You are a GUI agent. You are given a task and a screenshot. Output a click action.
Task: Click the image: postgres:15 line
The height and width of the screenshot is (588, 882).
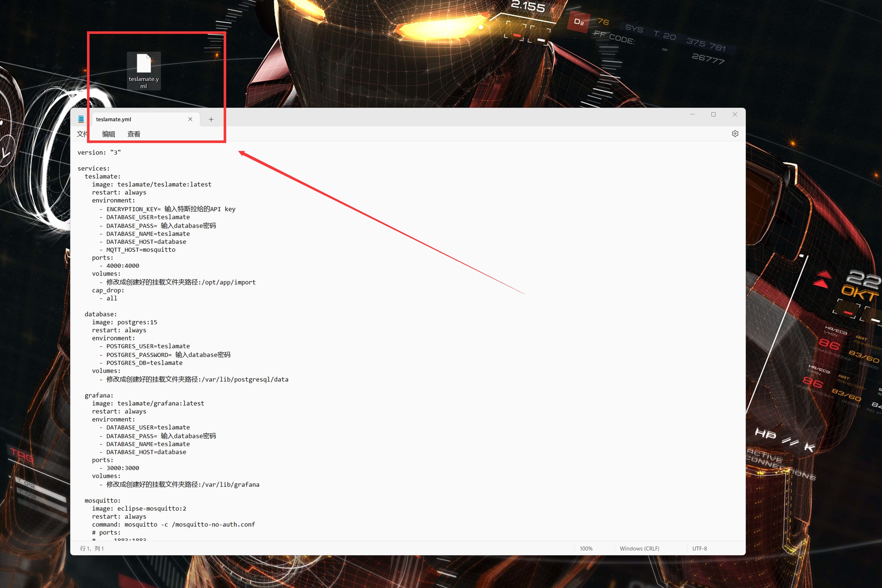coord(125,322)
